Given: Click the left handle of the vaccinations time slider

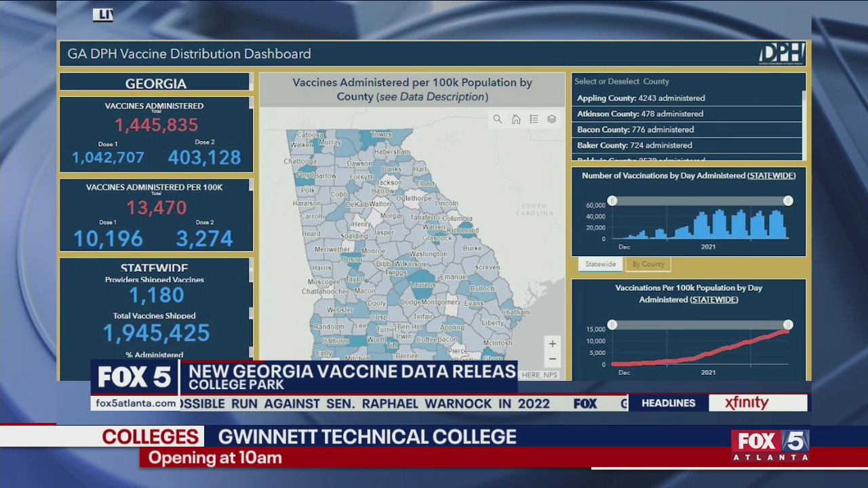Looking at the screenshot, I should click(x=612, y=201).
